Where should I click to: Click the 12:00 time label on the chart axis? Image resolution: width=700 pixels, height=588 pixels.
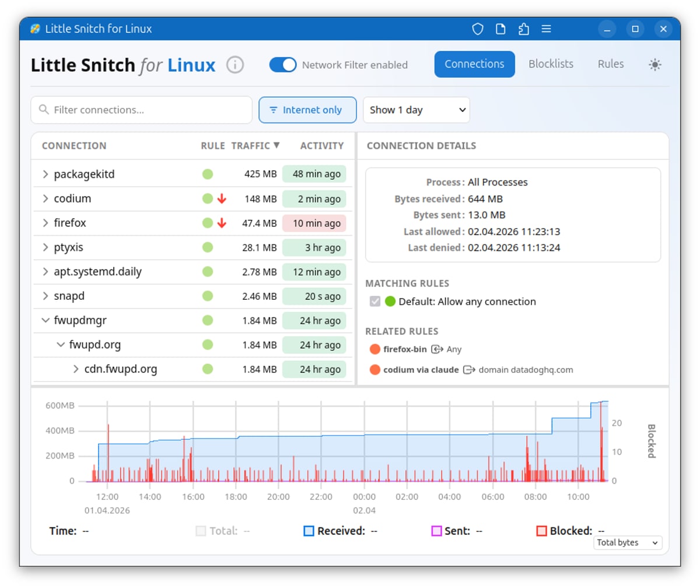coord(107,496)
